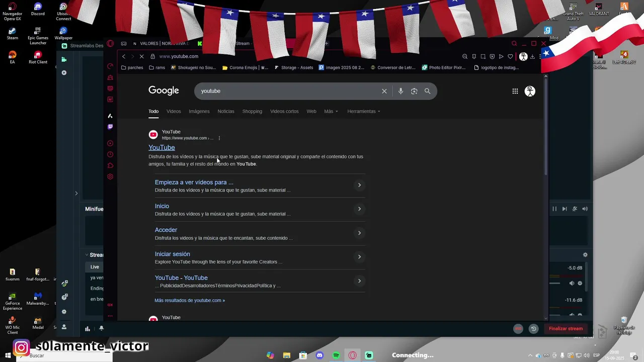Image resolution: width=644 pixels, height=362 pixels.
Task: Open the Opera menu logo button
Action: [110, 43]
